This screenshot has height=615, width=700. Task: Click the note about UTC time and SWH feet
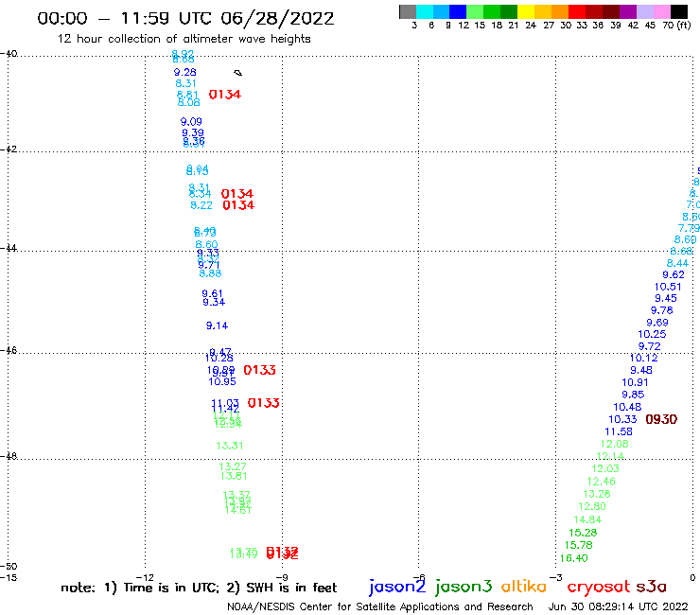[x=199, y=588]
